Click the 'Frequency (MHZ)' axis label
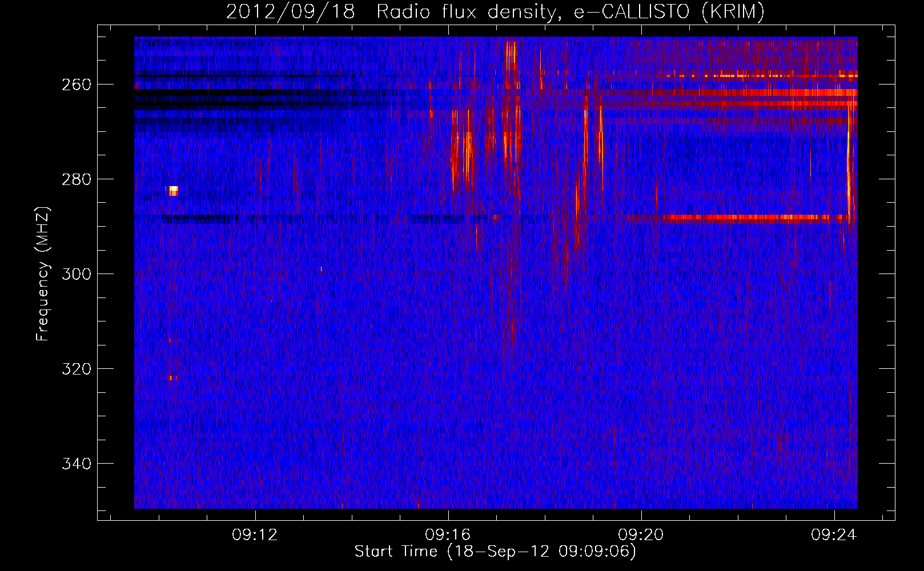Viewport: 924px width, 571px height. [43, 274]
